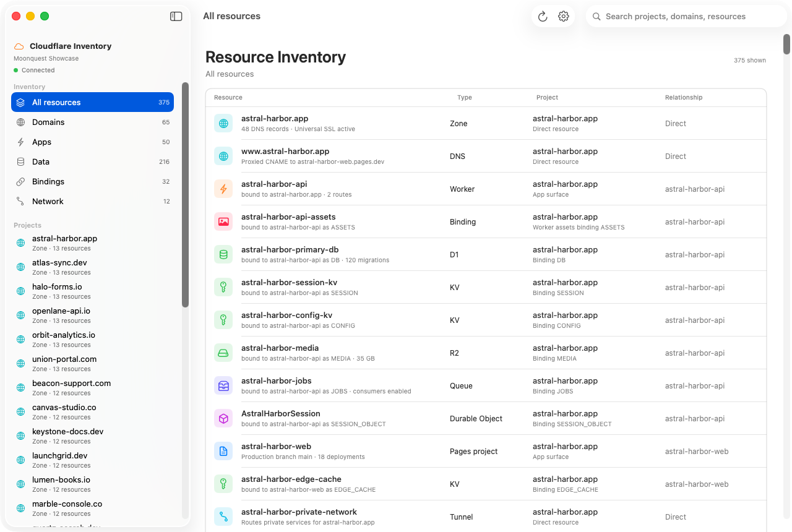Click the R2 type cell
This screenshot has height=532, width=792.
(x=454, y=353)
